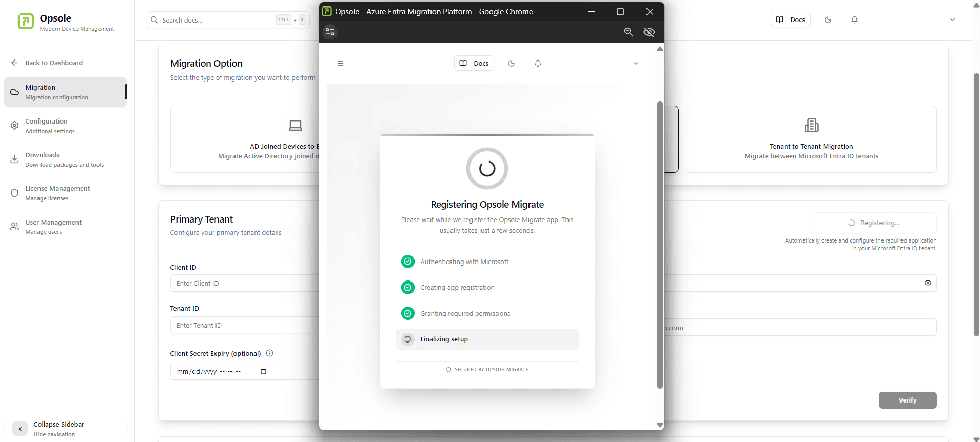Click the Downloads arrow icon in sidebar
This screenshot has width=980, height=442.
14,159
